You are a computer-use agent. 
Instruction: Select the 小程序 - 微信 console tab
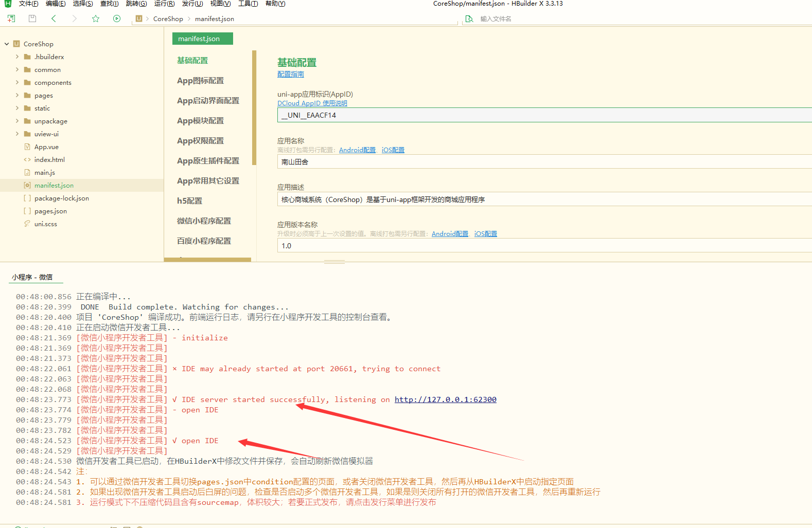(32, 277)
